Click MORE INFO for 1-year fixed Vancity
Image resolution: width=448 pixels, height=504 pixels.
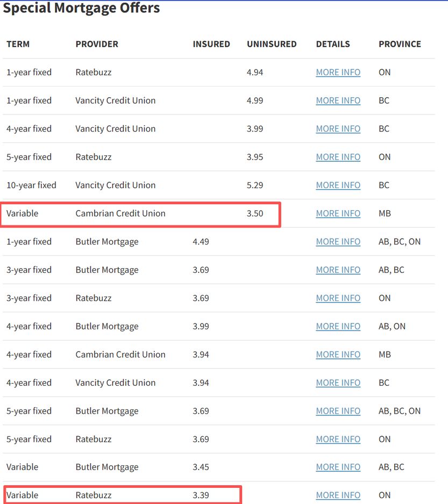tap(338, 100)
